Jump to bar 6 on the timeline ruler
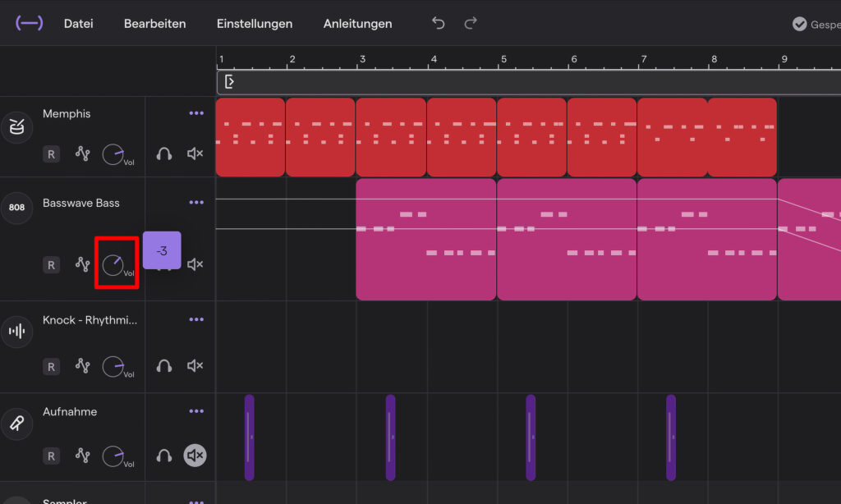841x504 pixels. click(574, 59)
